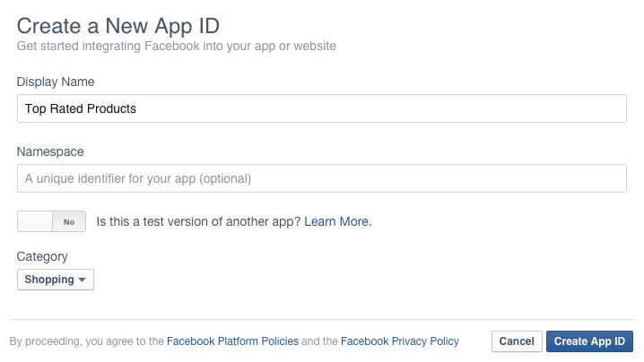Viewport: 644px width, 362px height.
Task: Click the "Get started integrating Facebook" subtitle
Action: coord(177,46)
